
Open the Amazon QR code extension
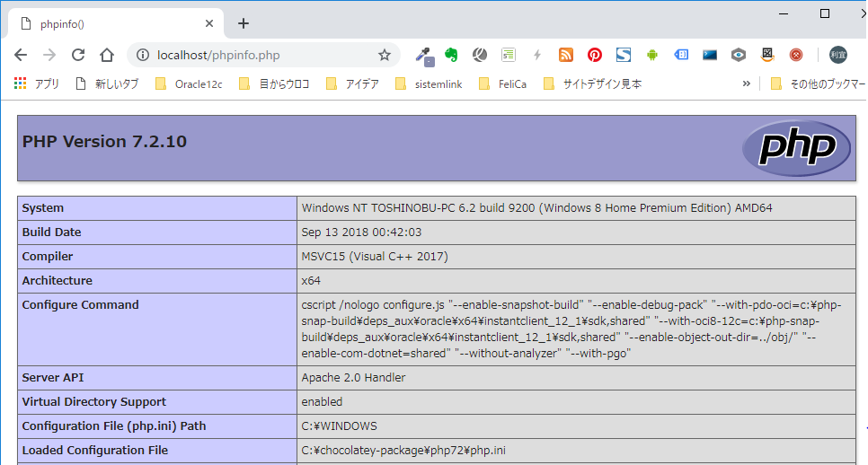[767, 55]
